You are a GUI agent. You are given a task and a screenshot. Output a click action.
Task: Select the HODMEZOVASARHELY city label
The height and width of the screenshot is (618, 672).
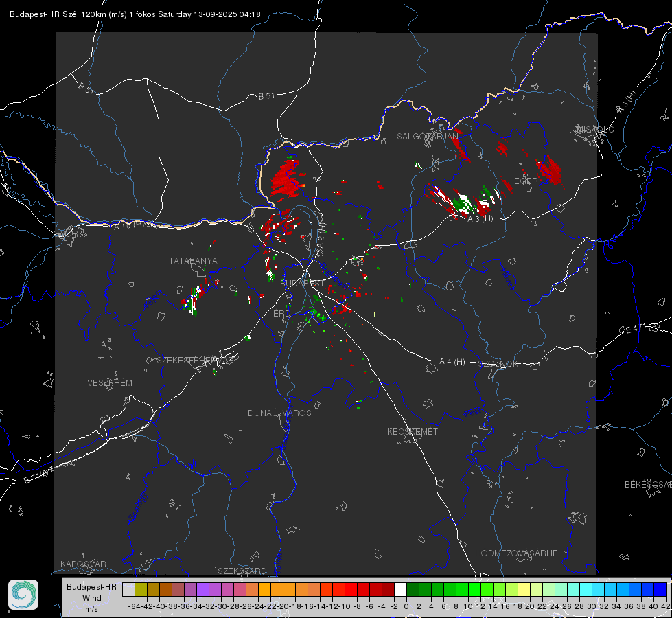tap(521, 553)
